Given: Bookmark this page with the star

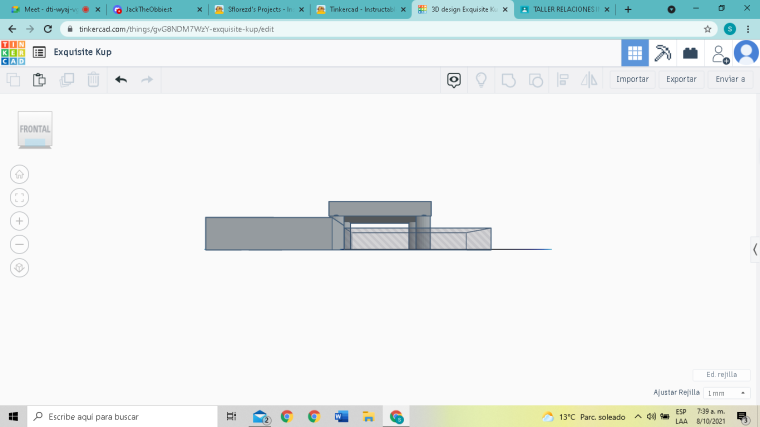Looking at the screenshot, I should pos(708,29).
